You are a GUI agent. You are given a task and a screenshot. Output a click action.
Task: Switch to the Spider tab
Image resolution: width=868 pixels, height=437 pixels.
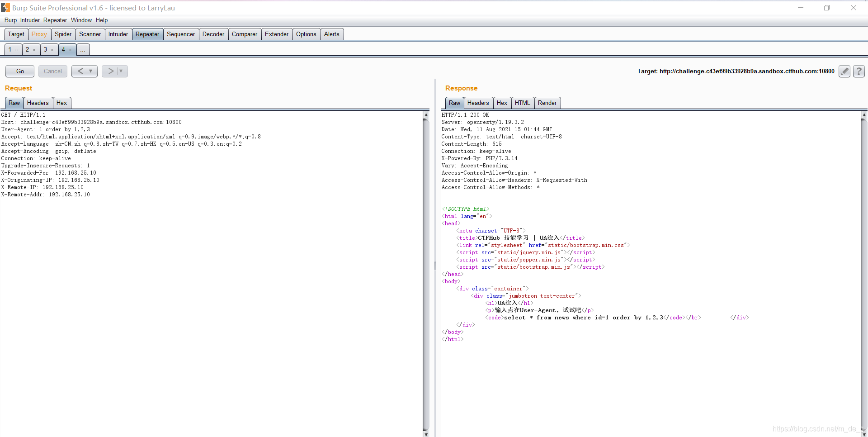[x=63, y=34]
